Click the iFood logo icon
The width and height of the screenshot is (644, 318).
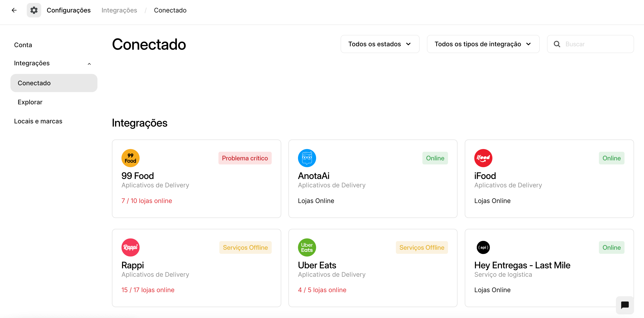coord(483,158)
